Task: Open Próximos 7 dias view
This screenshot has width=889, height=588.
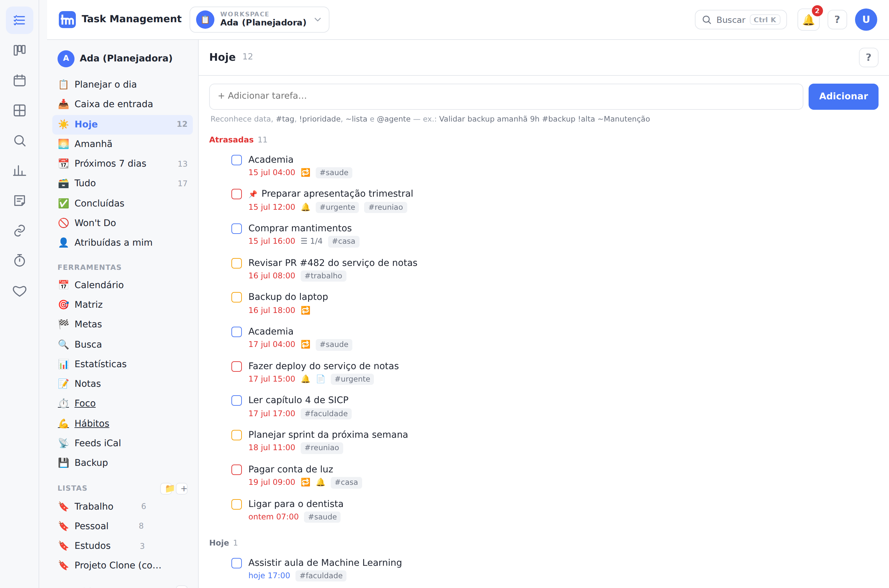Action: 122,164
